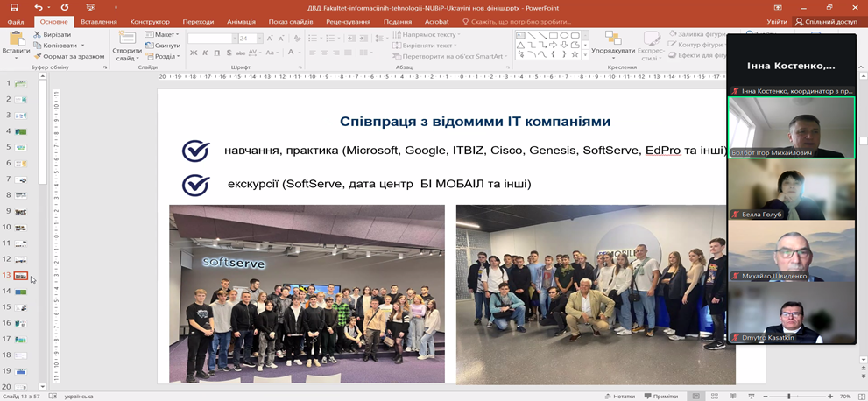This screenshot has height=401, width=868.
Task: Toggle italic (К) formatting
Action: pyautogui.click(x=205, y=53)
